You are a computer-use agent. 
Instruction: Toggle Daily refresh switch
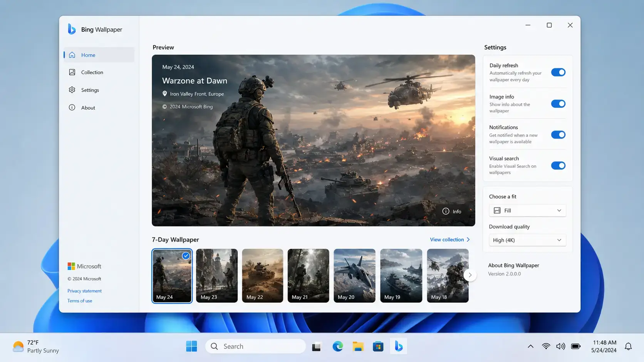(x=558, y=72)
